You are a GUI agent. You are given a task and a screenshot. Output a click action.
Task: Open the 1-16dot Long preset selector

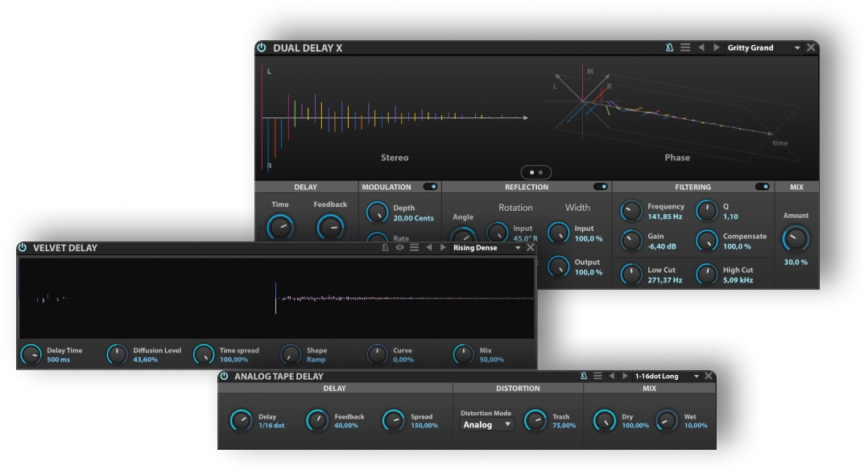[696, 376]
